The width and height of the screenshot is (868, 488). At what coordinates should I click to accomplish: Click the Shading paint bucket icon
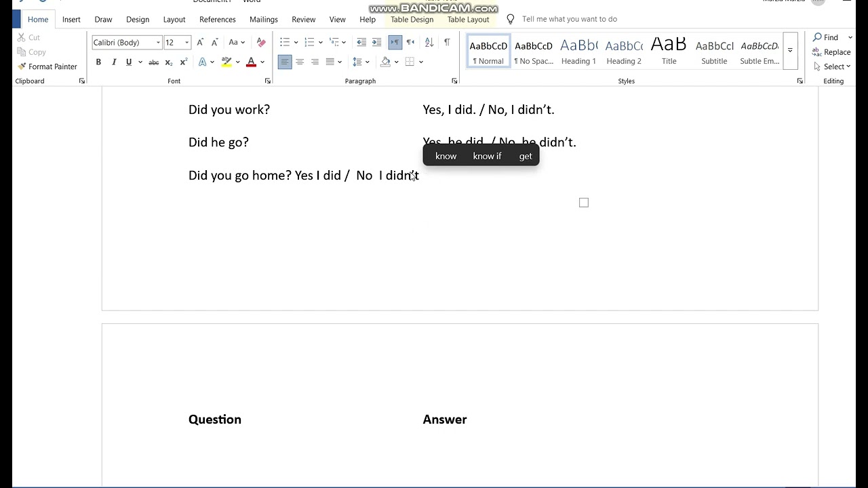[x=385, y=62]
